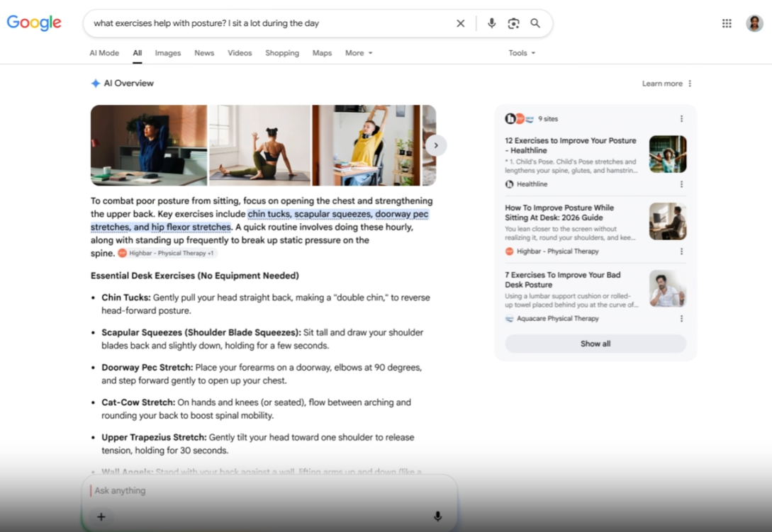Advance image carousel with next arrow
This screenshot has width=772, height=532.
click(x=436, y=145)
